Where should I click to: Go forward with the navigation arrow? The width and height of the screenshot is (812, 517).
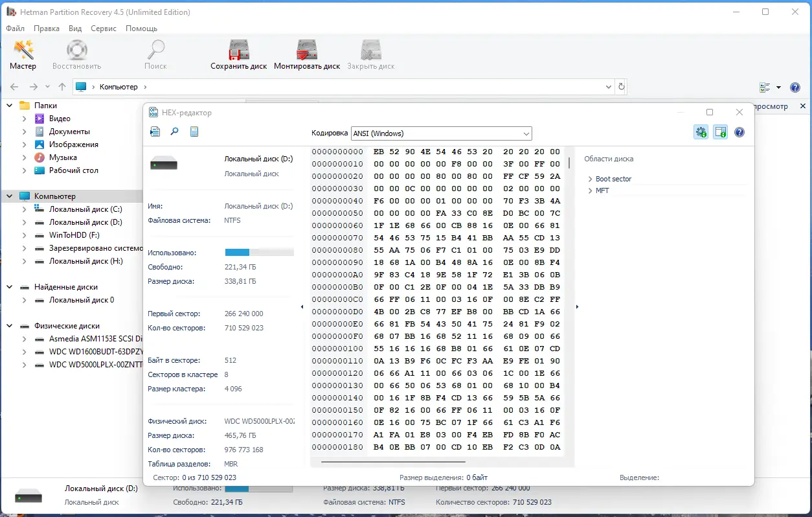(34, 87)
